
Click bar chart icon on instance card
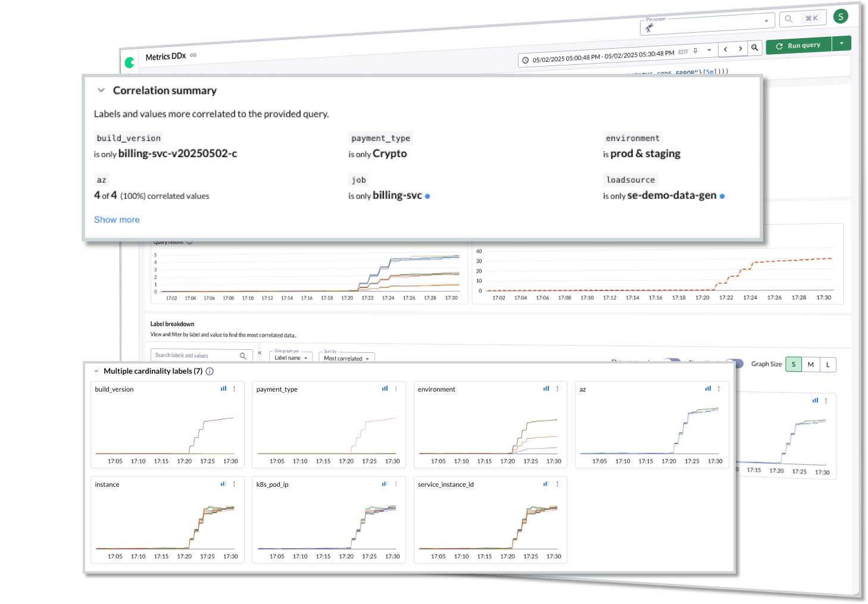(x=223, y=484)
